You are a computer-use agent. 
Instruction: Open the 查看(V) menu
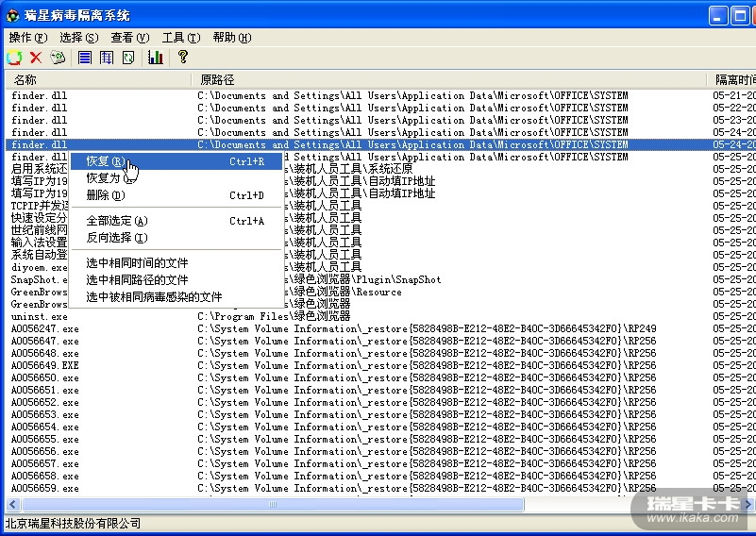pos(130,38)
